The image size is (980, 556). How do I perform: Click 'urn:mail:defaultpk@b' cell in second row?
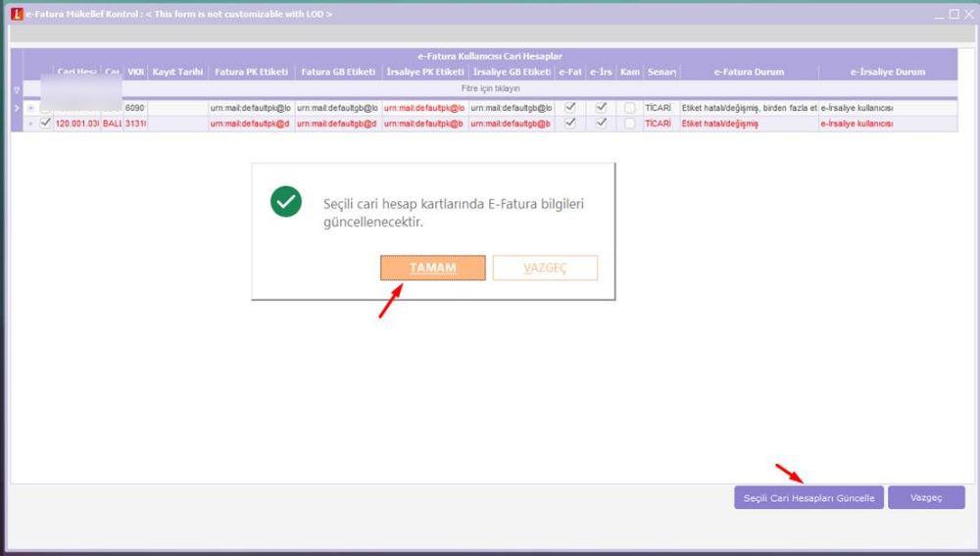[x=425, y=124]
